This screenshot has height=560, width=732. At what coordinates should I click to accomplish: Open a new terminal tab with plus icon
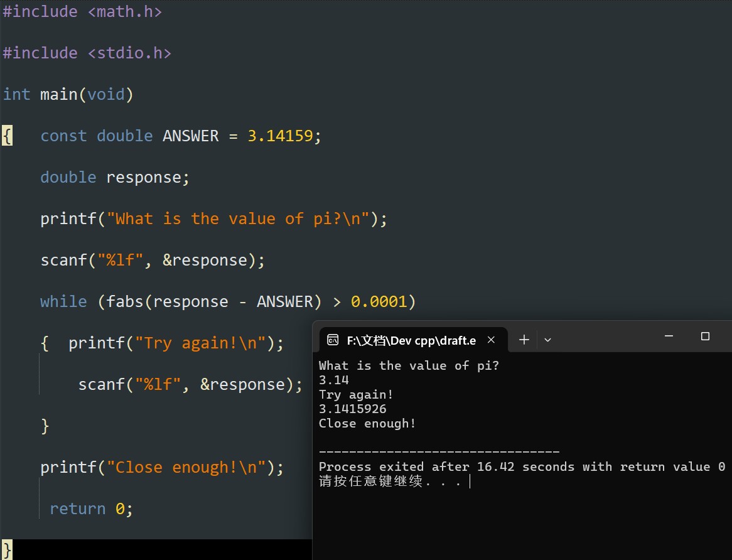click(x=524, y=340)
